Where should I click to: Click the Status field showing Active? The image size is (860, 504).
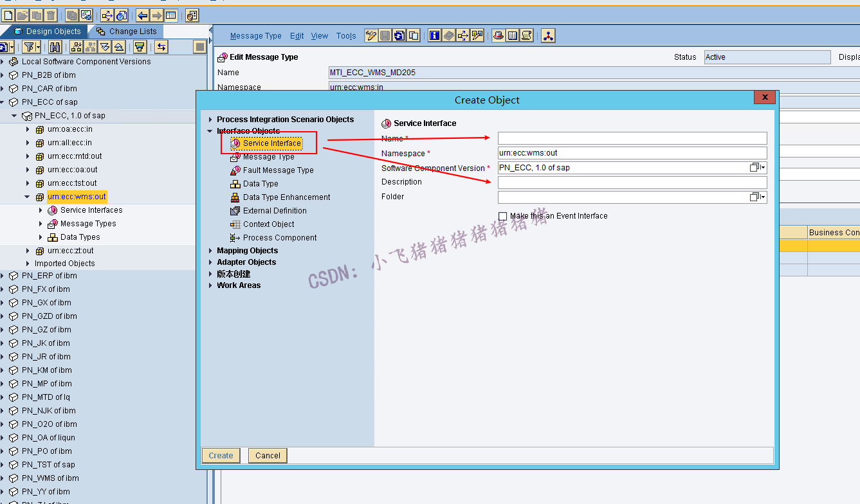[767, 57]
